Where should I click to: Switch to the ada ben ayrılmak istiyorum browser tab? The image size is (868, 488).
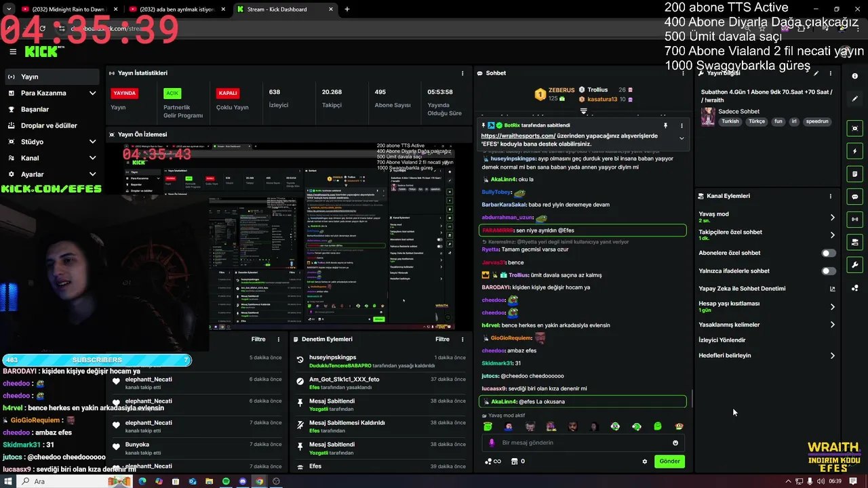(x=176, y=9)
